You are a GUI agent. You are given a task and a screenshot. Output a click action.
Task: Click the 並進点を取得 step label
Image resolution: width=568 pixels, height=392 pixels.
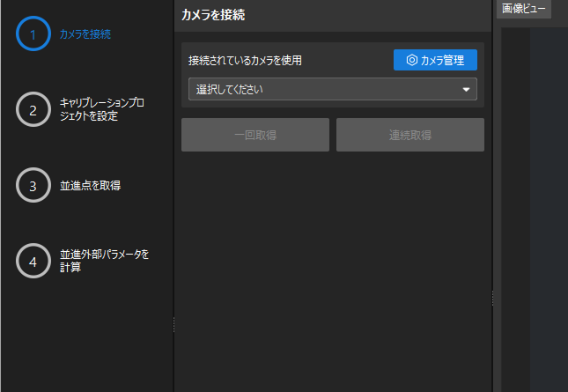coord(90,186)
